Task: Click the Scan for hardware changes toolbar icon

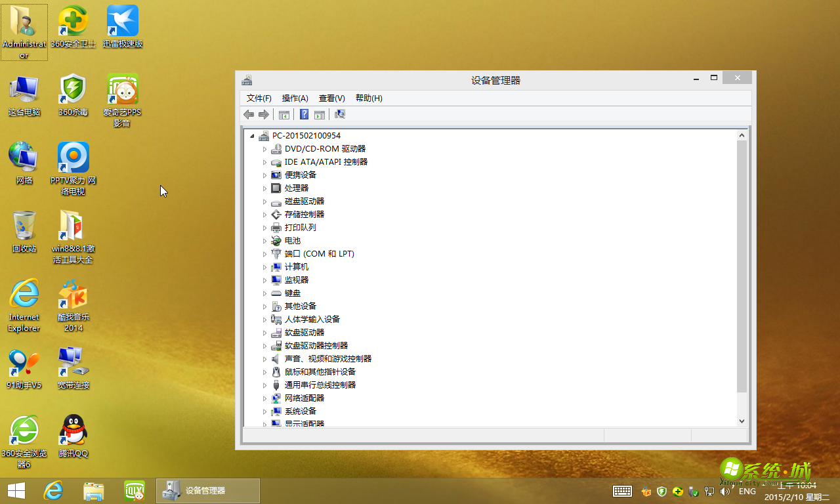Action: tap(340, 114)
